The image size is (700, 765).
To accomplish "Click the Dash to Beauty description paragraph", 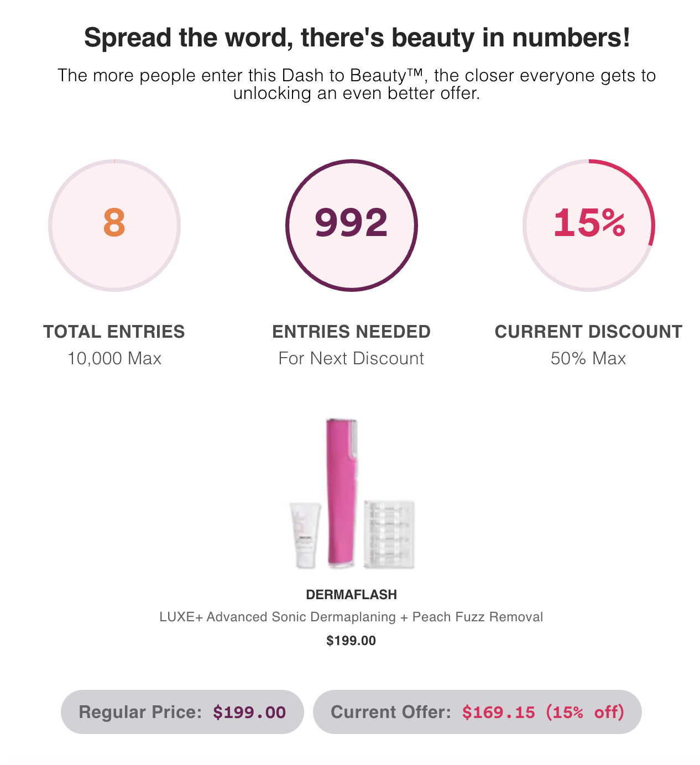I will (357, 84).
